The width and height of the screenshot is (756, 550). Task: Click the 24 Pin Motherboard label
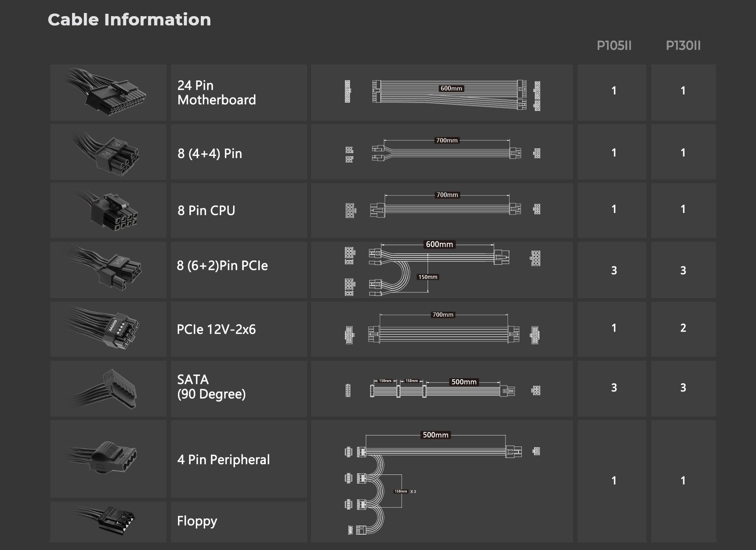point(217,92)
